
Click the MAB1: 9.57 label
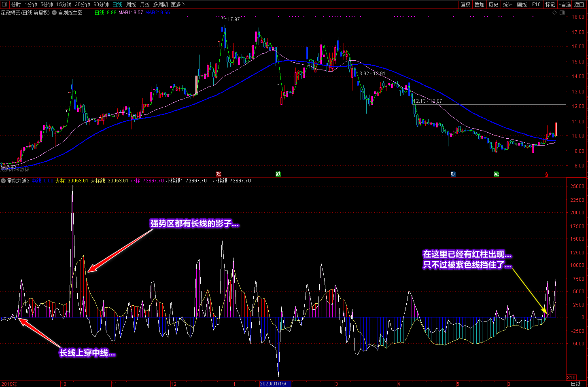point(131,13)
